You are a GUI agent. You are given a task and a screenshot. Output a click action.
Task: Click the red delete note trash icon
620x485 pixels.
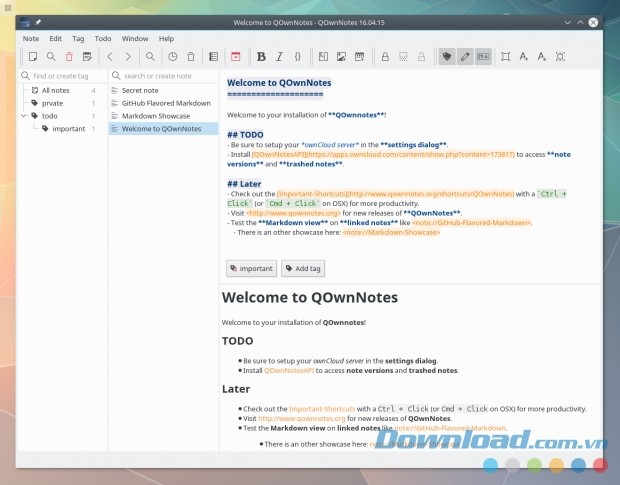[x=69, y=57]
